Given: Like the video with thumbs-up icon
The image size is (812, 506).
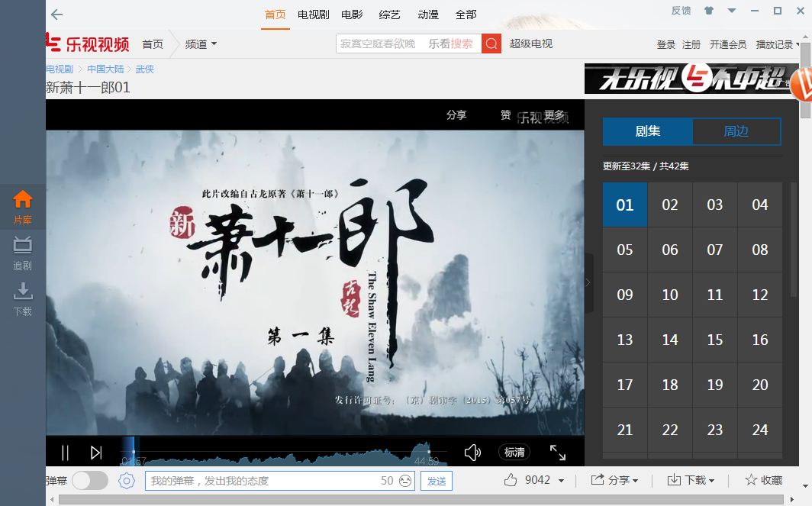Looking at the screenshot, I should (511, 480).
